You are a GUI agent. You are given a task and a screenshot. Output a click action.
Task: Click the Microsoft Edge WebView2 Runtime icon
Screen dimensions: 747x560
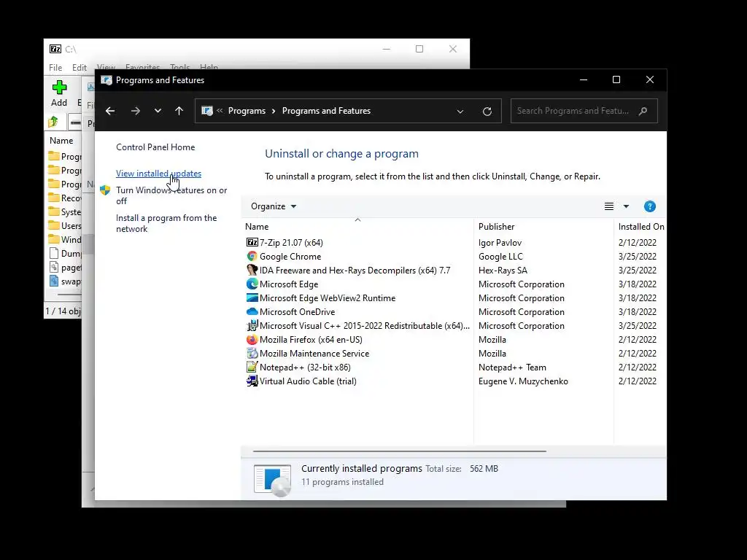pos(252,297)
